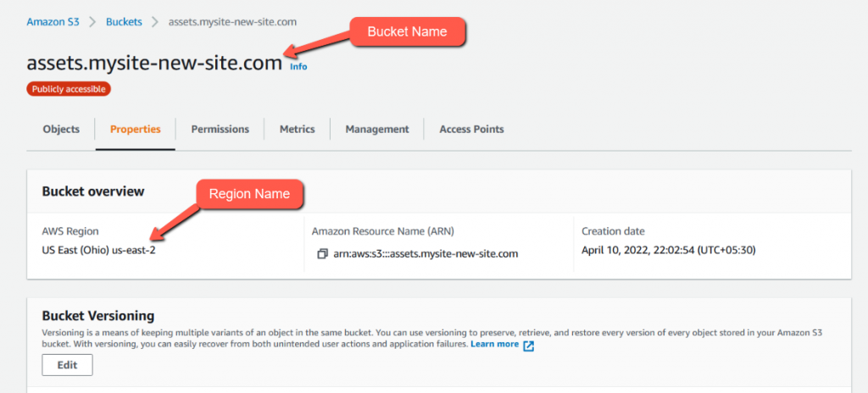Open external link icon beside Learn more
The height and width of the screenshot is (393, 868).
pyautogui.click(x=529, y=346)
